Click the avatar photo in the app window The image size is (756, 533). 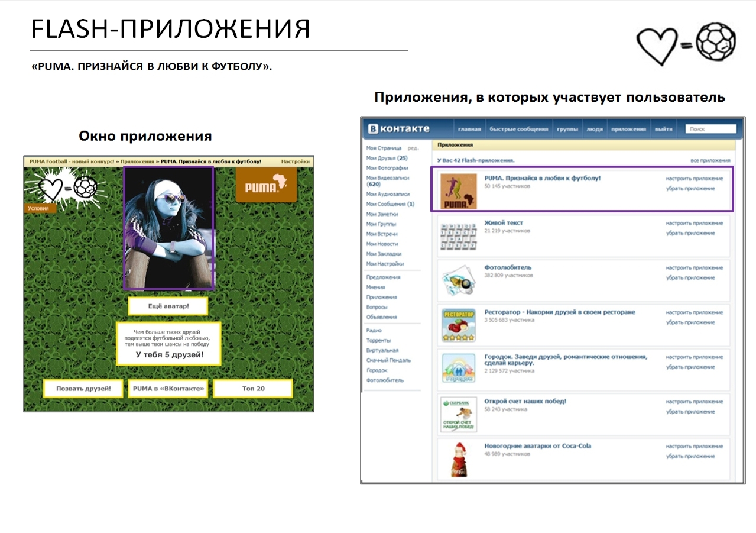tap(168, 228)
